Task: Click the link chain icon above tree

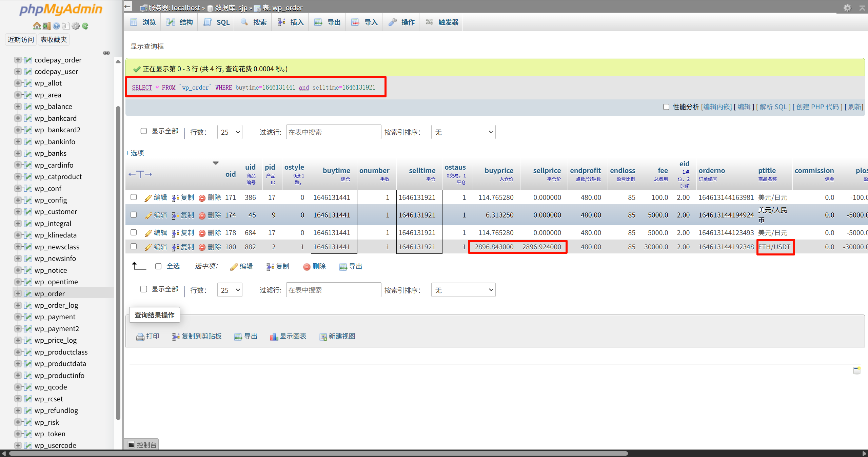Action: (106, 53)
